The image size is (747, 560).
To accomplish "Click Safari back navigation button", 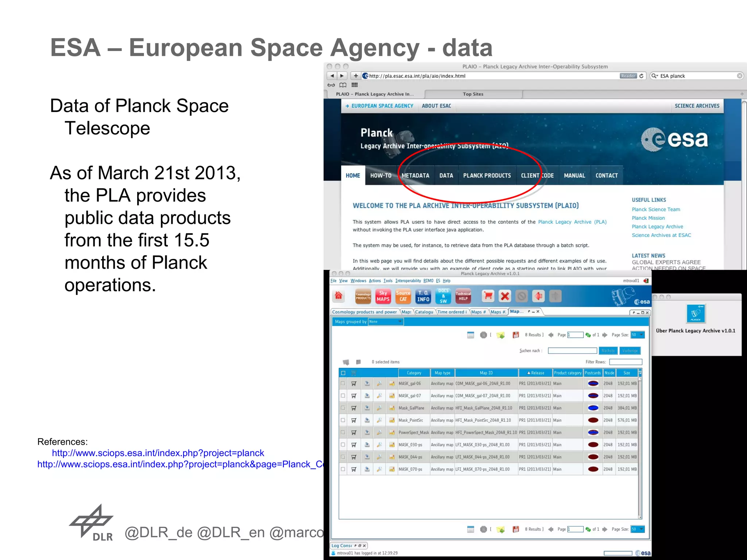I will [x=332, y=76].
